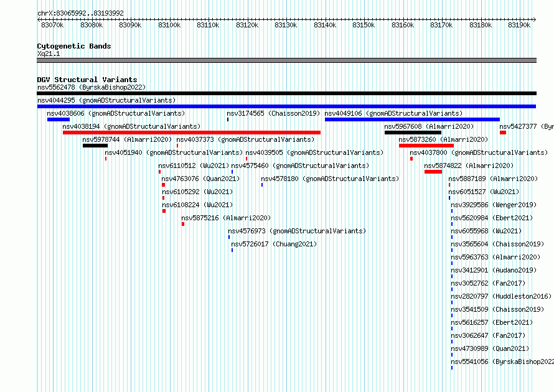Click nsv4763076 (Quan2021) label
The width and height of the screenshot is (554, 392).
point(200,179)
